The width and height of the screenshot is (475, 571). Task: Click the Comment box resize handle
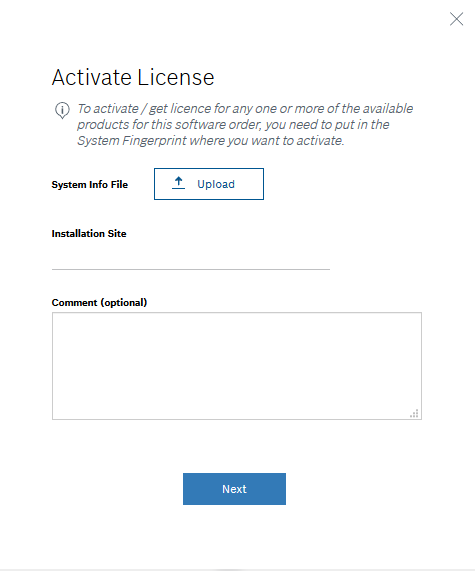pyautogui.click(x=414, y=413)
